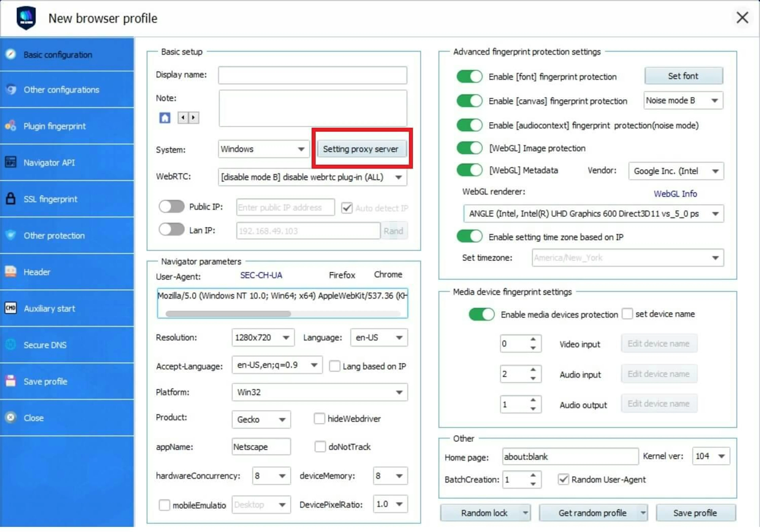Open Plugin fingerprint section
The height and width of the screenshot is (532, 760).
click(x=67, y=126)
